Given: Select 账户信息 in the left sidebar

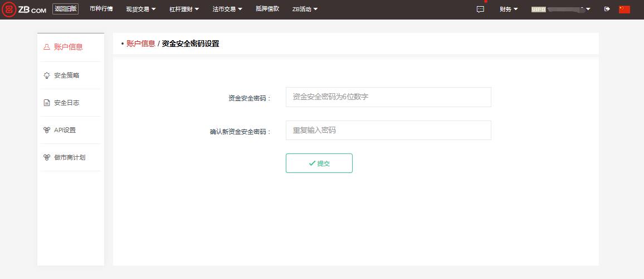Looking at the screenshot, I should (x=68, y=47).
